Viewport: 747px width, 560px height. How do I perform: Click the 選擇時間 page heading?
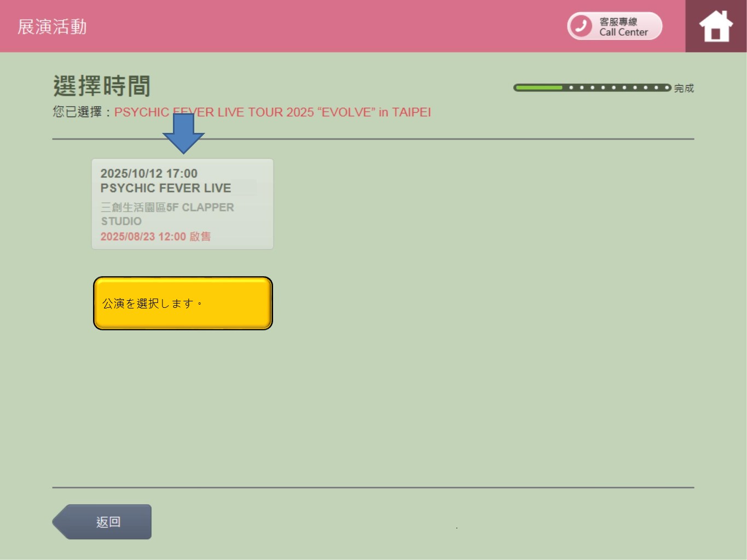click(x=102, y=86)
